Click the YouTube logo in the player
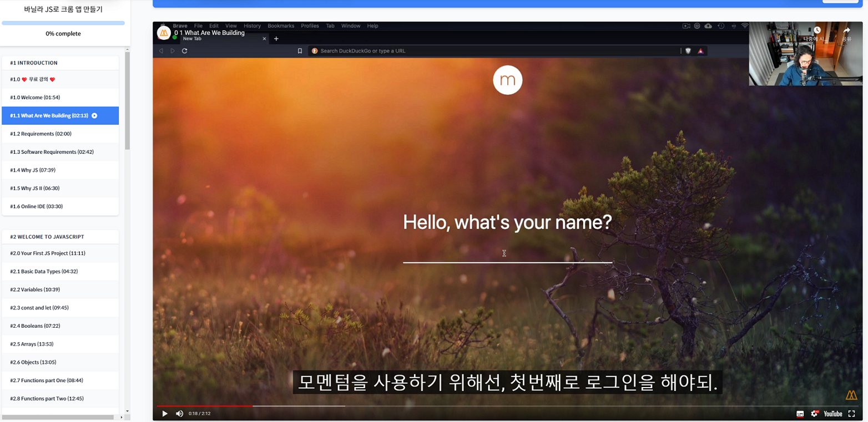The image size is (868, 422). coord(832,414)
